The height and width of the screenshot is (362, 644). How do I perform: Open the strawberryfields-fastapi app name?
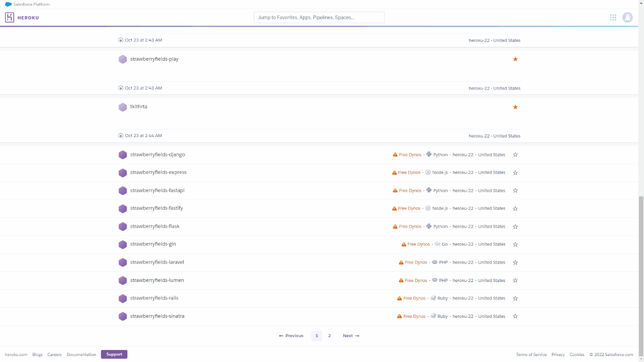[157, 190]
